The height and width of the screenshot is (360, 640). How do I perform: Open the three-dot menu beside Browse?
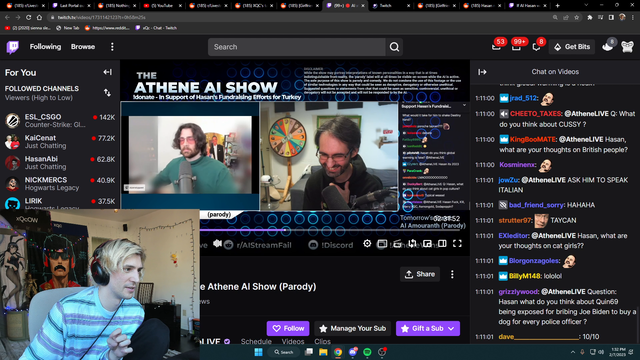112,47
